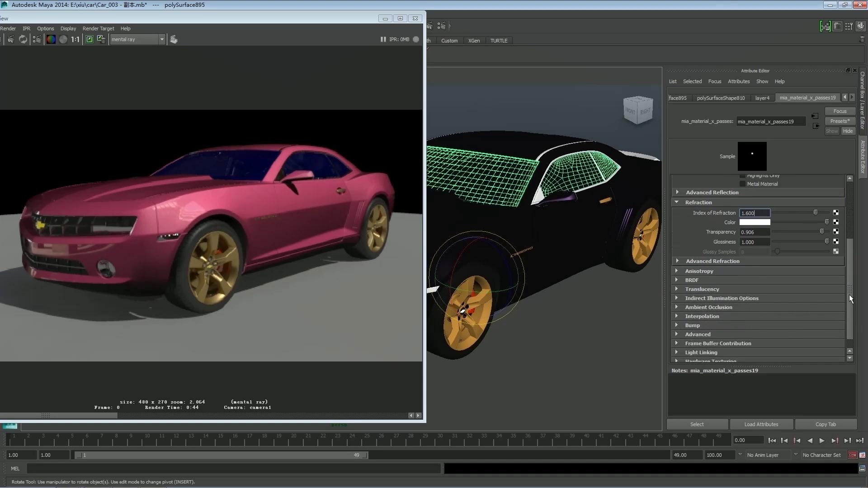The height and width of the screenshot is (488, 868).
Task: Open the Render Target menu
Action: pyautogui.click(x=98, y=28)
